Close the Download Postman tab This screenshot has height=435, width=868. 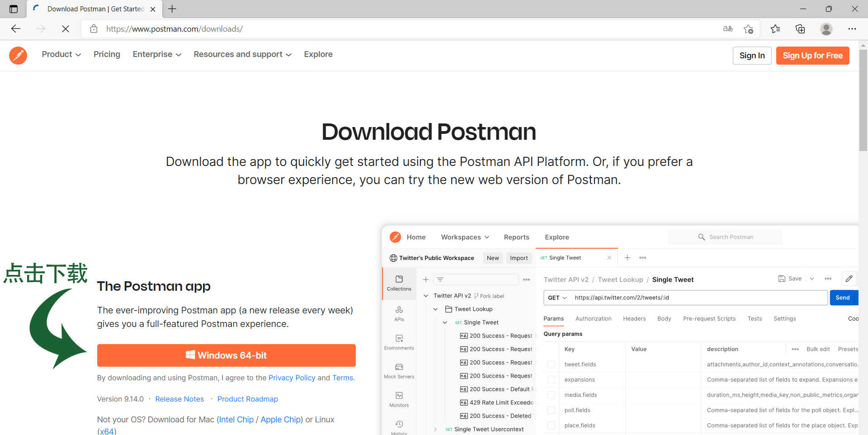[153, 9]
